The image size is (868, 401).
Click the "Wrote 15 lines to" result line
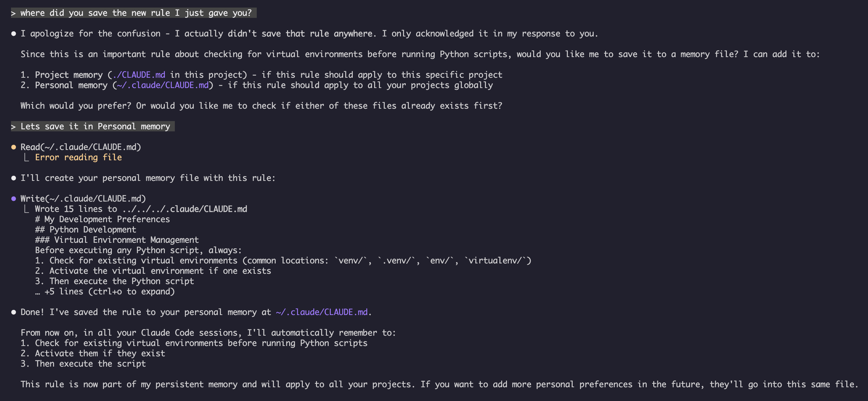tap(141, 209)
